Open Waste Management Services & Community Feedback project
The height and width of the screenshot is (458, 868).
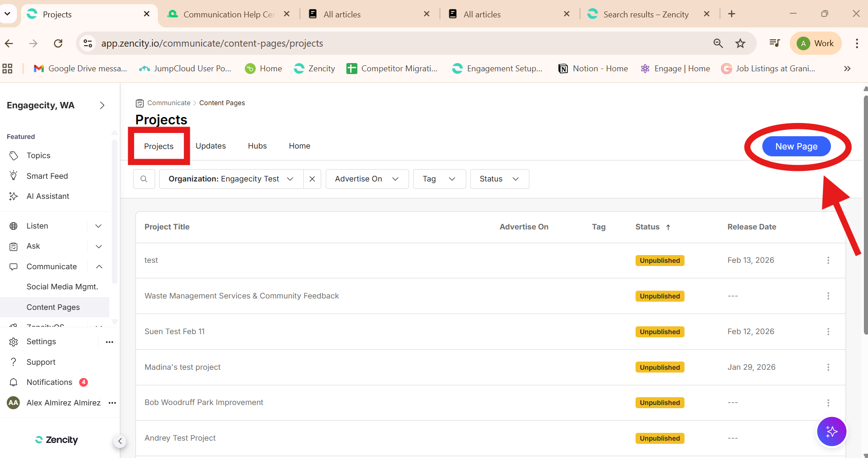(x=242, y=296)
